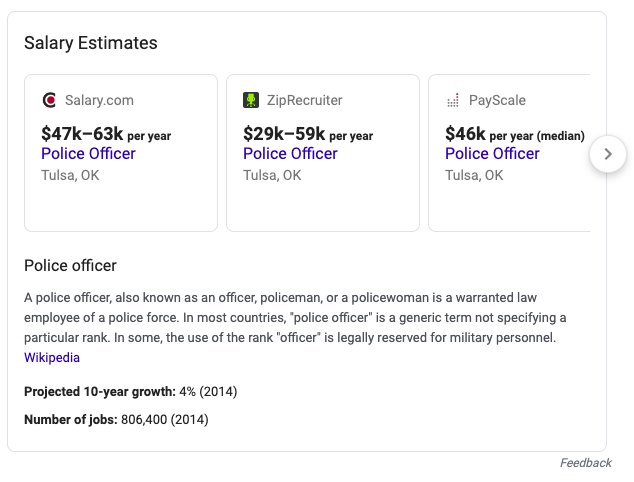Click the $46k median salary estimate
This screenshot has height=482, width=634.
tap(515, 134)
